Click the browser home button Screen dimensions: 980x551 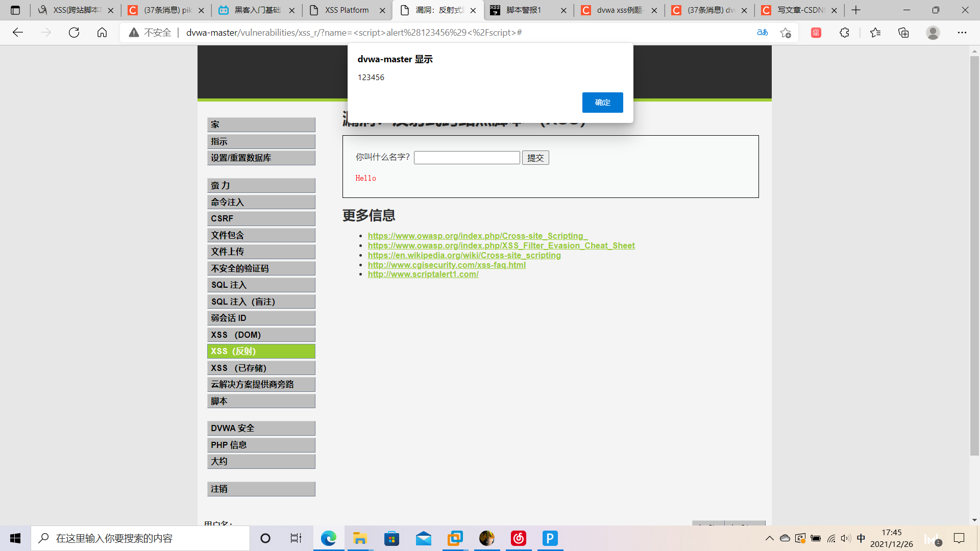coord(102,32)
